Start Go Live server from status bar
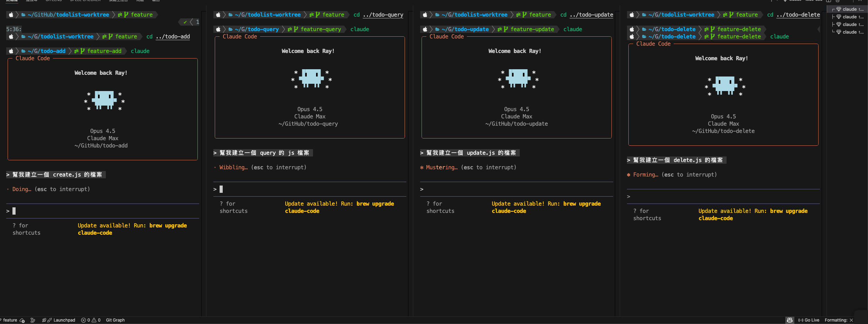Image resolution: width=868 pixels, height=324 pixels. point(809,320)
